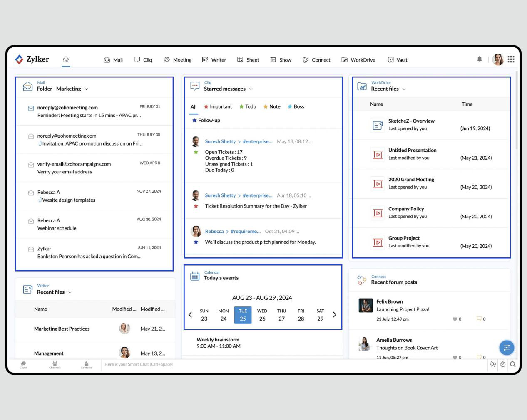The width and height of the screenshot is (527, 420).
Task: Open the noreply@zohomeeting.com reminder email
Action: pyautogui.click(x=94, y=111)
